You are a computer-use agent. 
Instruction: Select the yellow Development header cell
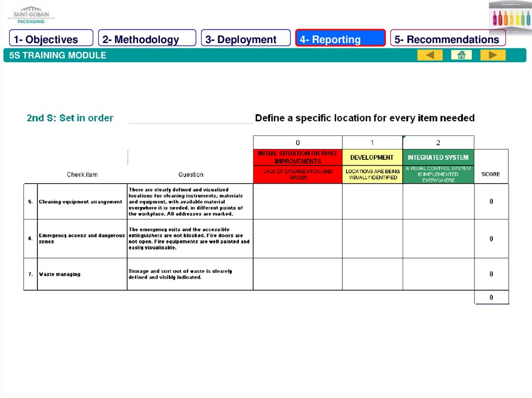(372, 157)
